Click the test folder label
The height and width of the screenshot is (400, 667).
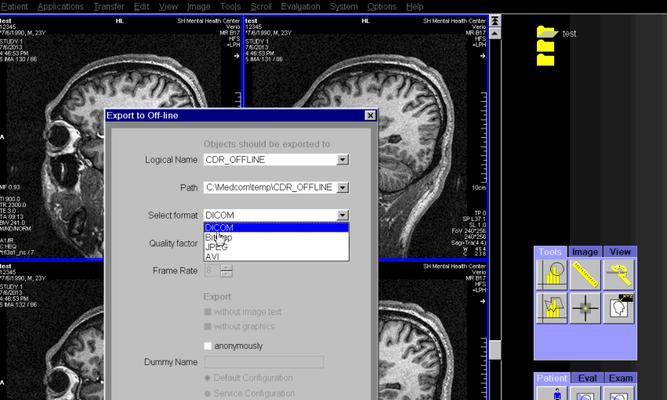569,33
